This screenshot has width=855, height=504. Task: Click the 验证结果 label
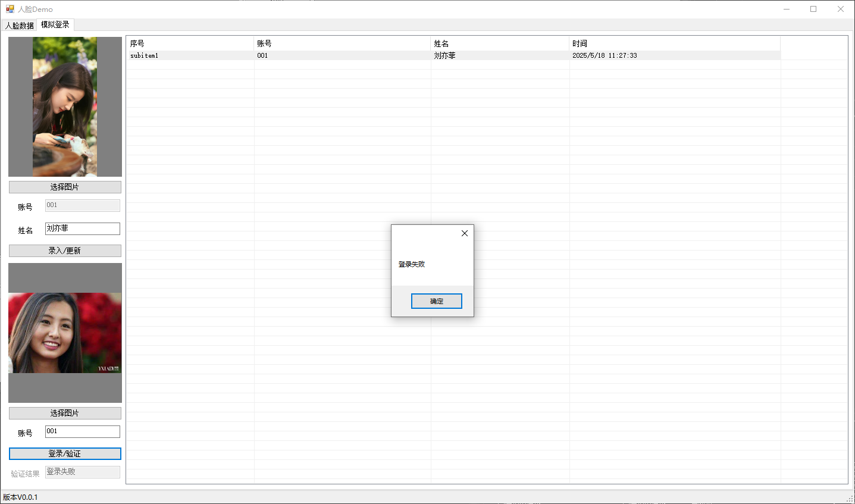[x=25, y=474]
